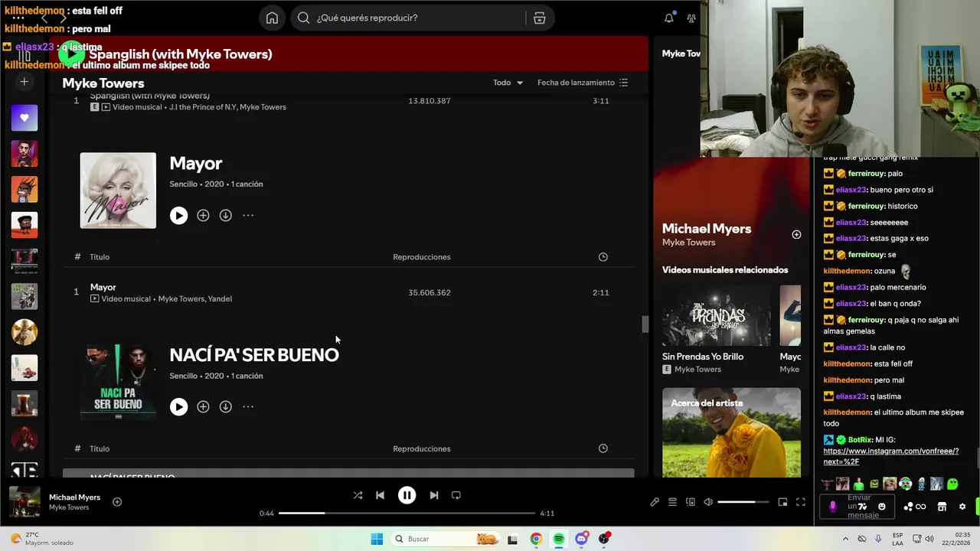Enter full screen mode
This screenshot has width=980, height=551.
tap(801, 502)
